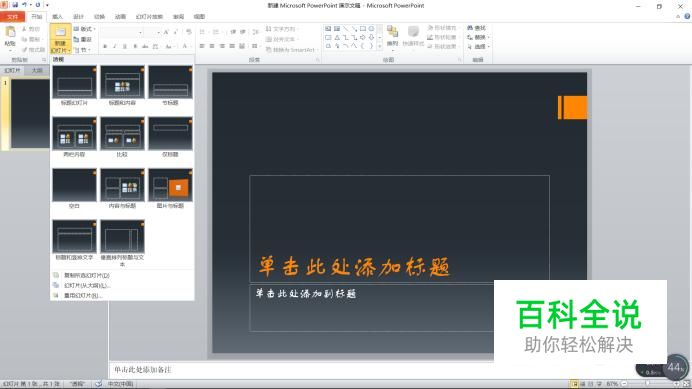Click the Help question mark icon

pos(687,16)
